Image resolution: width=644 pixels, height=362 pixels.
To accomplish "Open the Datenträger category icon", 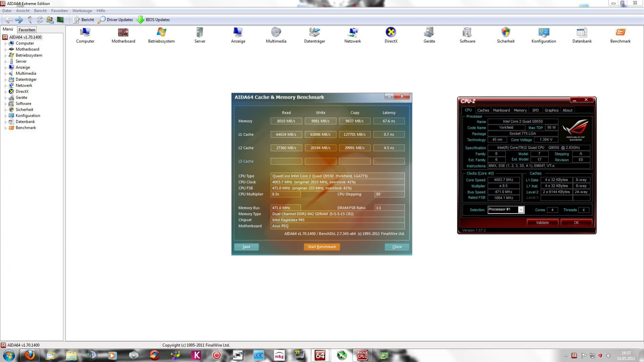I will (314, 35).
